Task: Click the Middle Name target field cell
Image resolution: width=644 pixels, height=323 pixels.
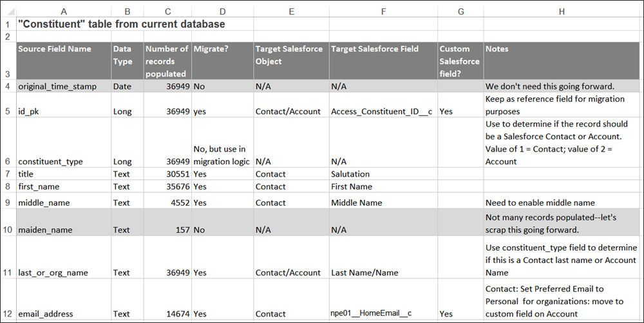Action: click(x=383, y=201)
